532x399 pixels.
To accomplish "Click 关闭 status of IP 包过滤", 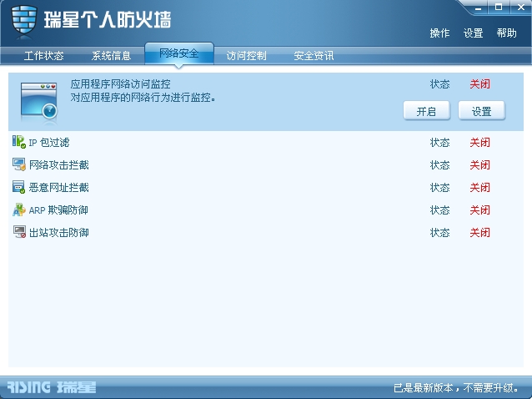I will pyautogui.click(x=480, y=142).
